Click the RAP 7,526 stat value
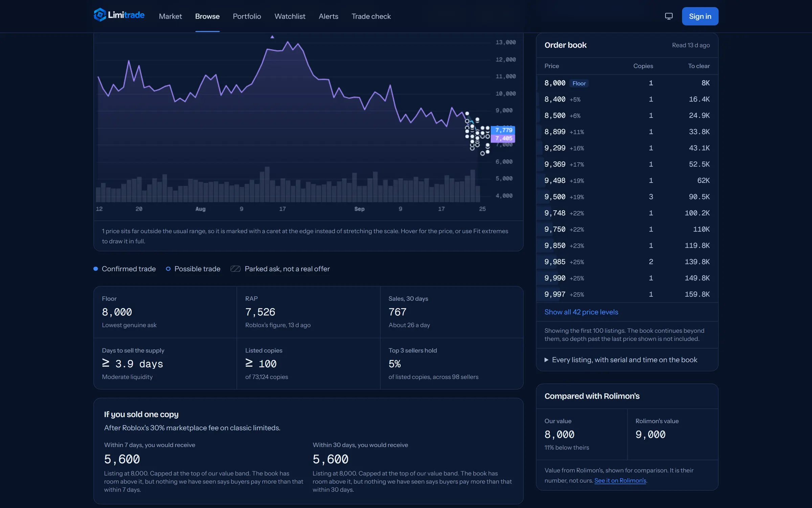 (260, 312)
